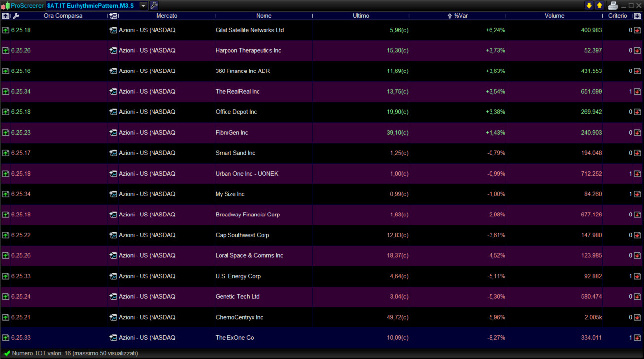
Task: Select FibroGen Inc name
Action: pyautogui.click(x=232, y=133)
